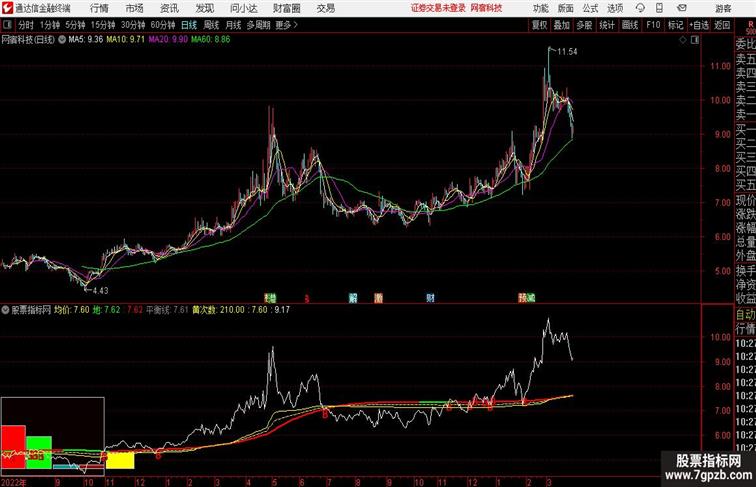Click the mobile phone icon
Viewport: 756px width, 487px height.
[x=660, y=8]
